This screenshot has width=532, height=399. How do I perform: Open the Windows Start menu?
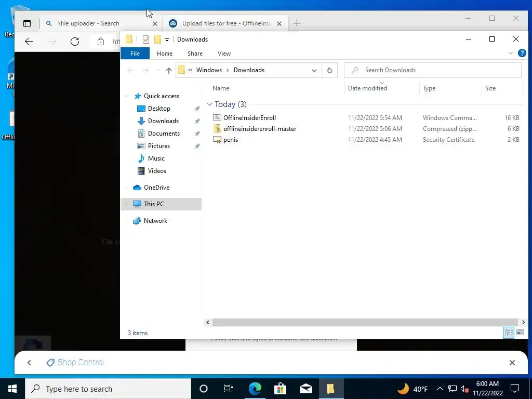pyautogui.click(x=12, y=389)
